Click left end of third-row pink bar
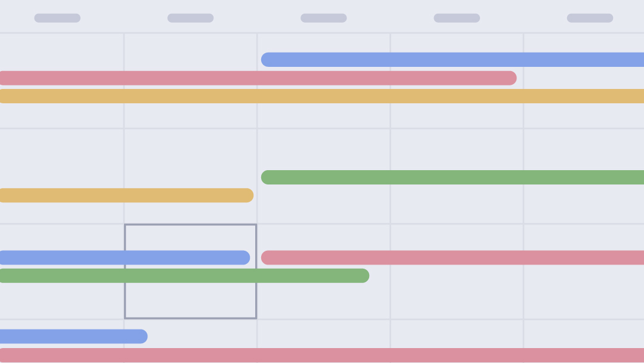644x363 pixels. pos(268,258)
